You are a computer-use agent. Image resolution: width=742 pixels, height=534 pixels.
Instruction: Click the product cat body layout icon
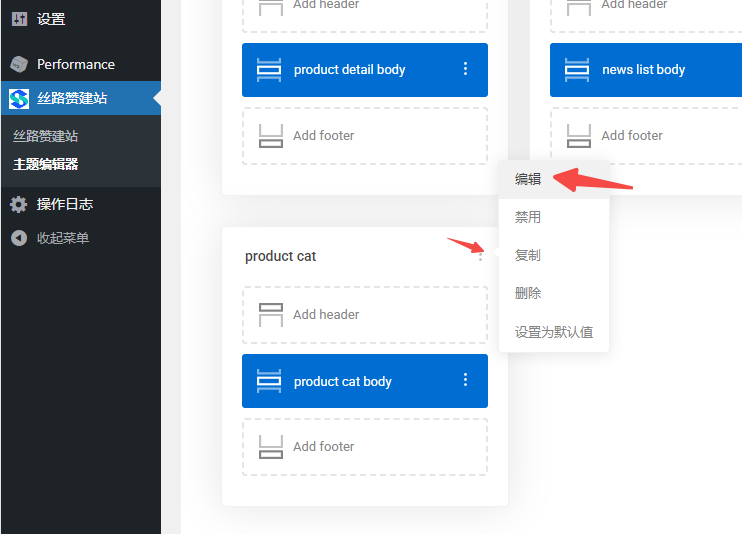click(270, 381)
